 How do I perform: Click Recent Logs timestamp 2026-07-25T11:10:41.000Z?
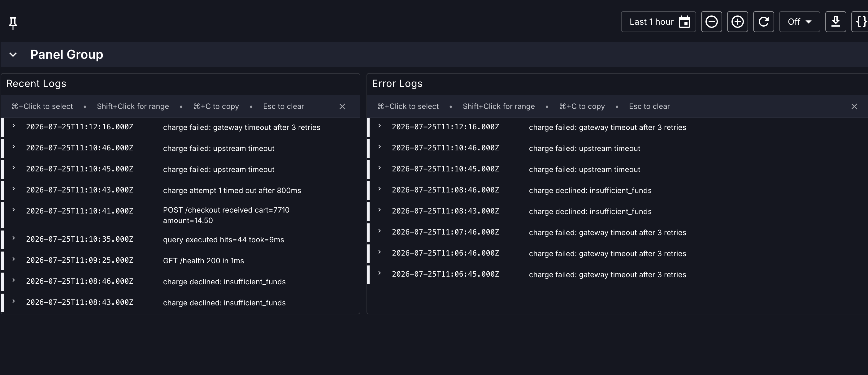tap(80, 211)
